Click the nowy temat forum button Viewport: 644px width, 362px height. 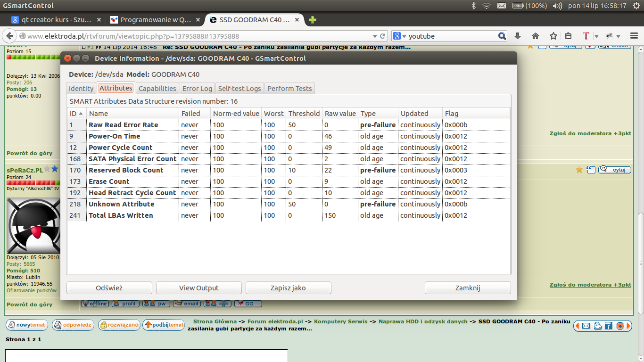(x=27, y=325)
